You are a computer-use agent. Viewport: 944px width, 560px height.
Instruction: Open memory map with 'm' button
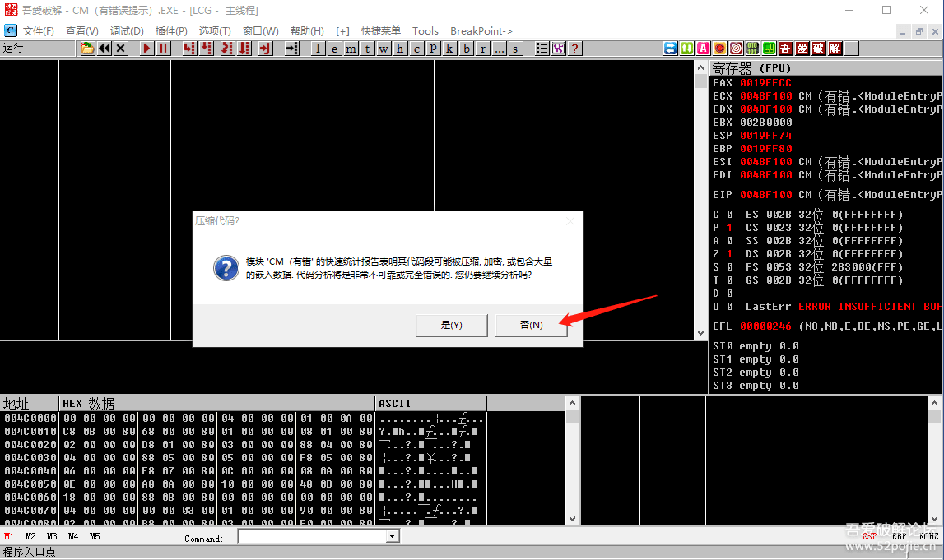351,49
